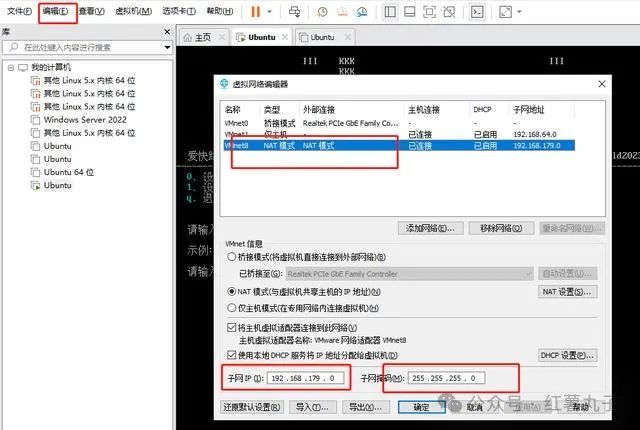Close the 主页 home tab
Viewport: 640px width, 430px height.
click(222, 37)
